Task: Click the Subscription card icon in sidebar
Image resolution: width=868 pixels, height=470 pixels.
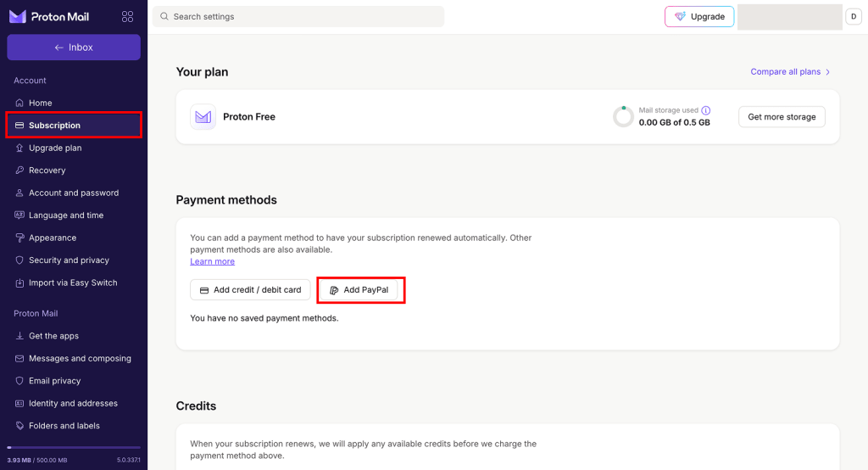Action: 19,126
